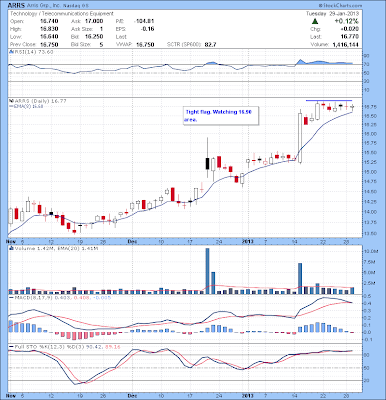The image size is (386, 400).
Task: Click the small icon beside the RSI(14) label
Action: pyautogui.click(x=11, y=52)
